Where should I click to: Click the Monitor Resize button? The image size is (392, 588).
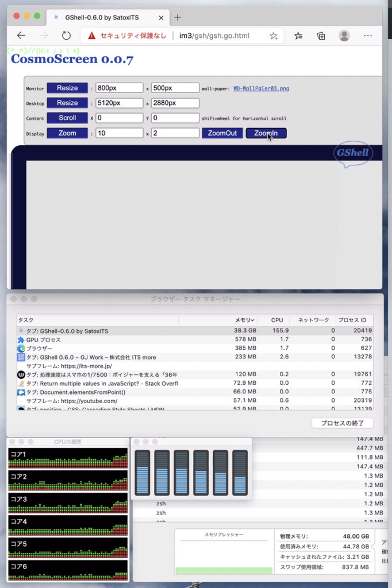click(x=67, y=88)
